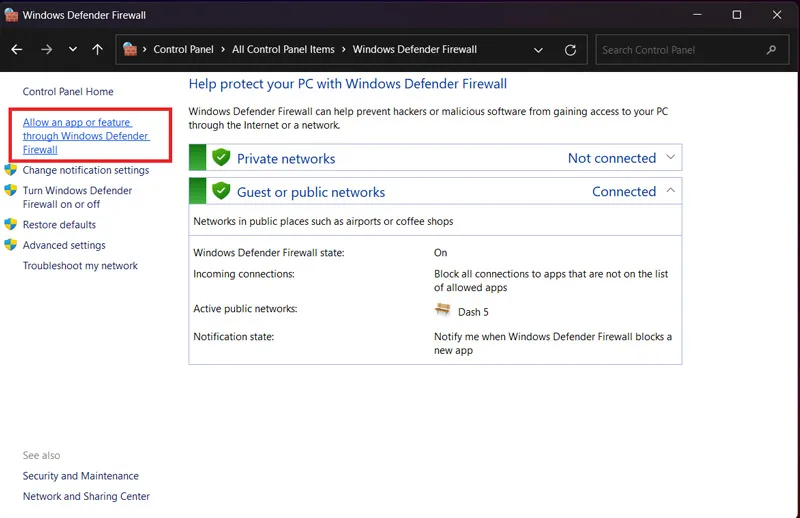Click the window title bar firewall icon
Image resolution: width=800 pixels, height=518 pixels.
11,15
